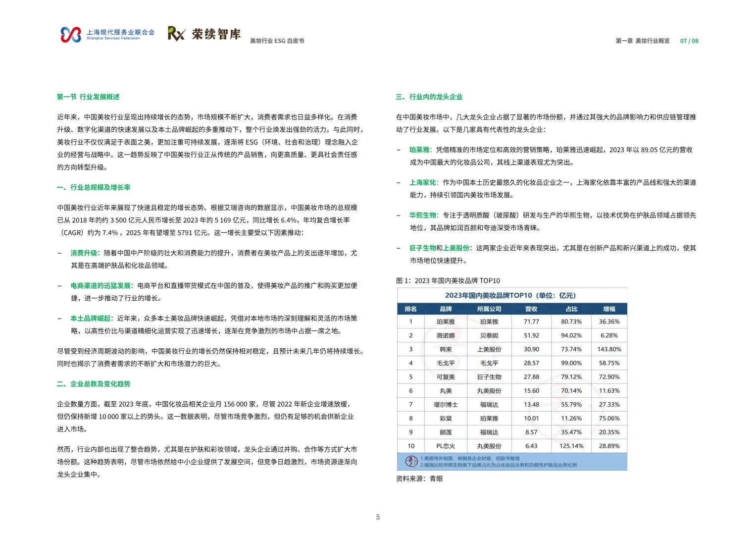Click the heading 三、行业内的龙头企业

click(x=429, y=97)
